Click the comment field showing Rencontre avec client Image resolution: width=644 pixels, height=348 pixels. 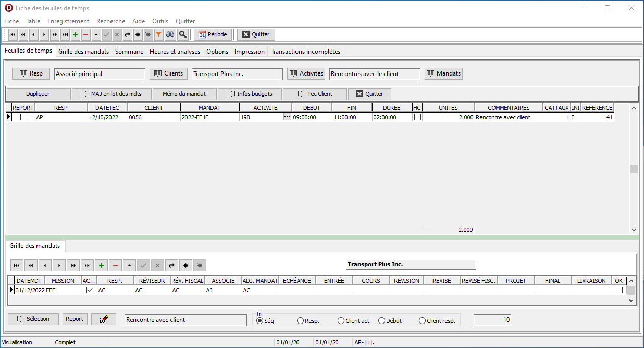tap(185, 320)
